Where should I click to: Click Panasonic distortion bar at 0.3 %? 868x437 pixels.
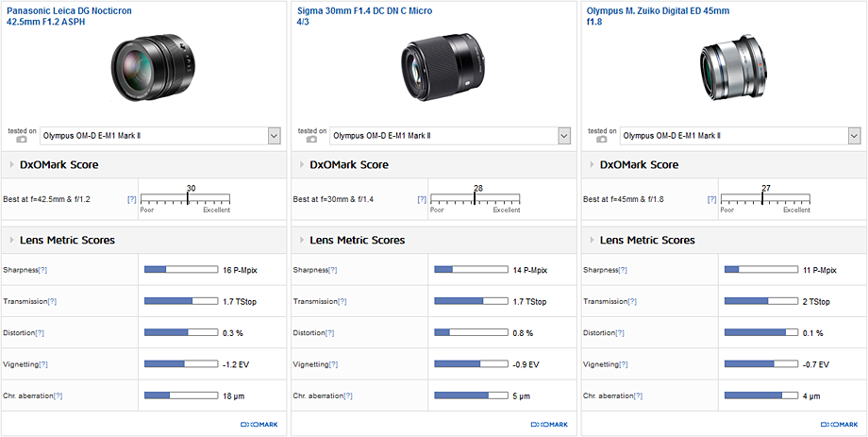pyautogui.click(x=181, y=333)
